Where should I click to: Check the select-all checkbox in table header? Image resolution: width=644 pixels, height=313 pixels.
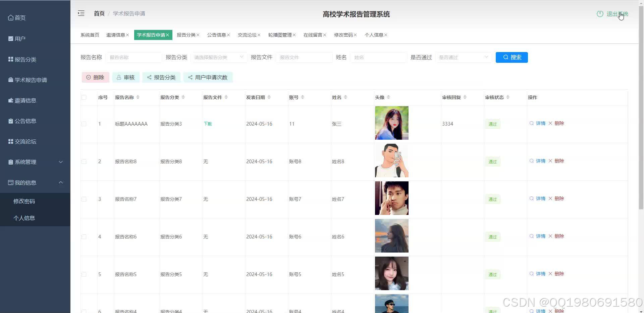(84, 97)
